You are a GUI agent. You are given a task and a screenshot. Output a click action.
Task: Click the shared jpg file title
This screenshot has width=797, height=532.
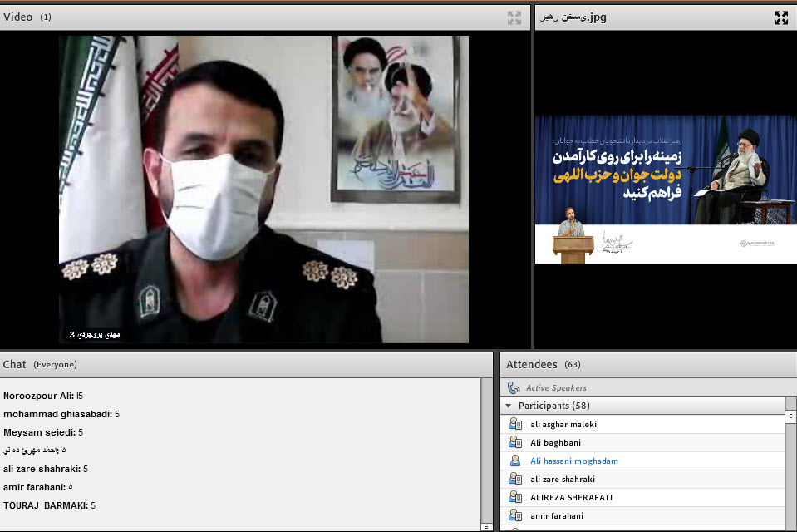pos(573,17)
